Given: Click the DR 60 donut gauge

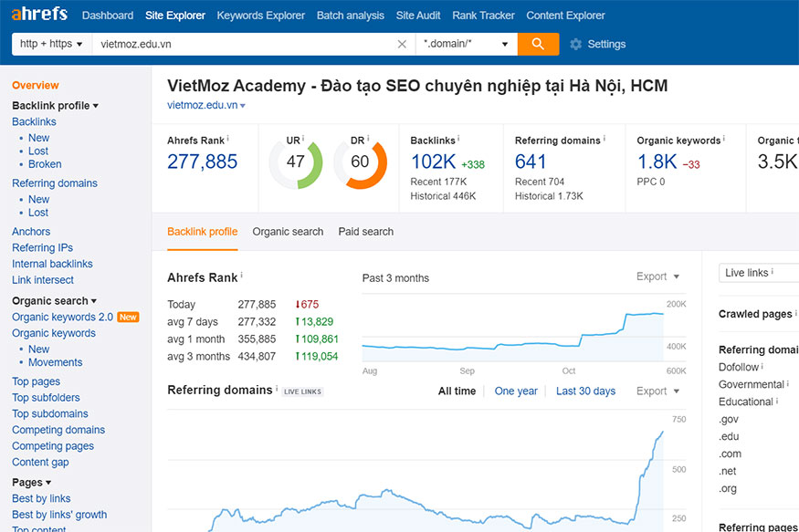Looking at the screenshot, I should [361, 164].
